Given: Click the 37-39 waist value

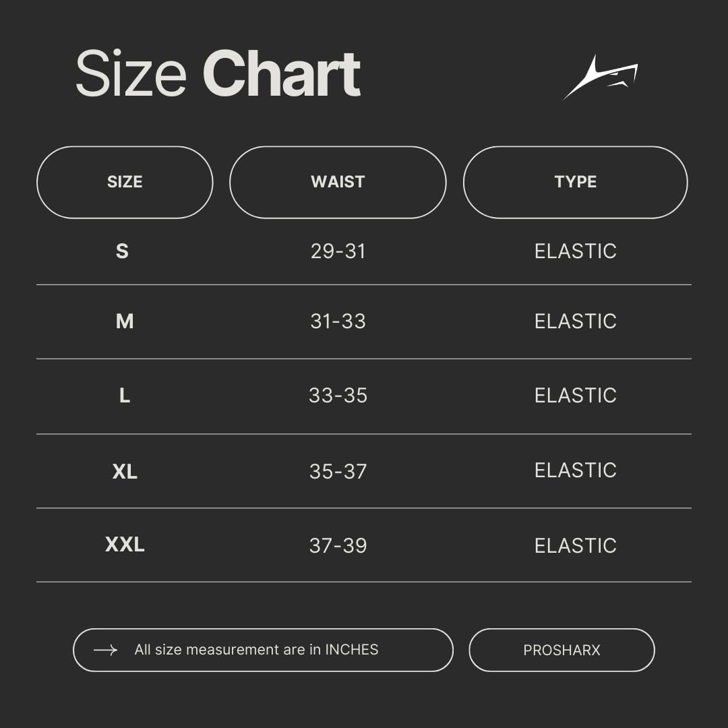Looking at the screenshot, I should coord(338,545).
